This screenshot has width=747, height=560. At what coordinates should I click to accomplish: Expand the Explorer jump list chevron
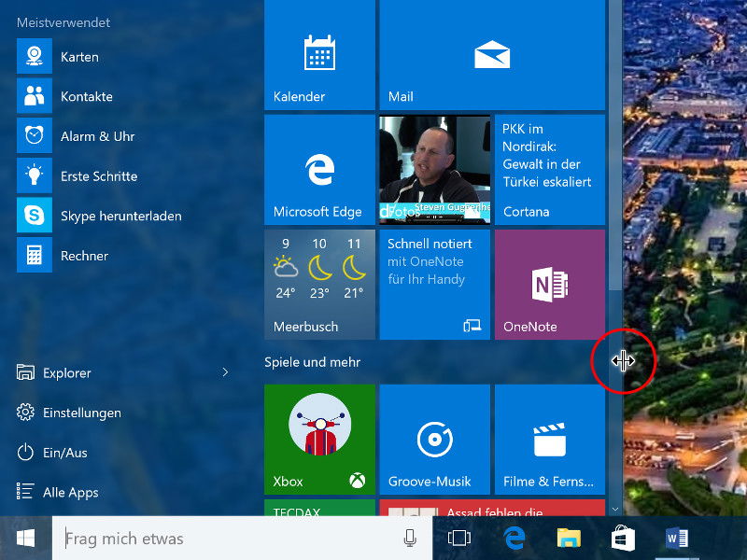(225, 372)
